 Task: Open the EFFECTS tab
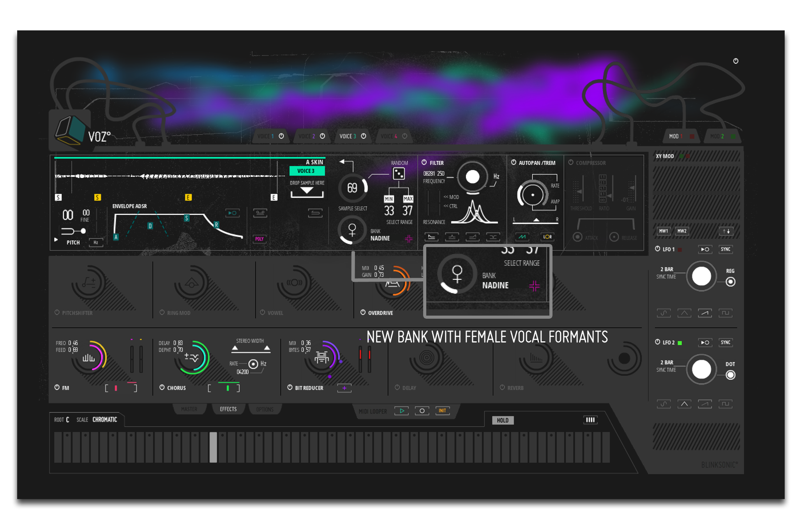[228, 409]
